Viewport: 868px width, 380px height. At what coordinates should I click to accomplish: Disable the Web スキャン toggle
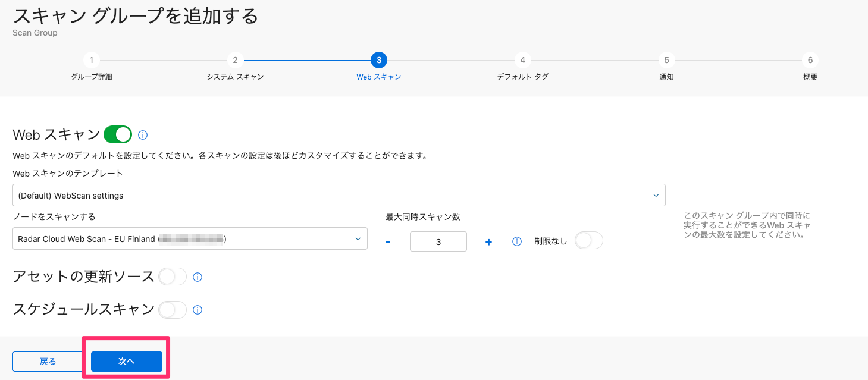point(118,135)
